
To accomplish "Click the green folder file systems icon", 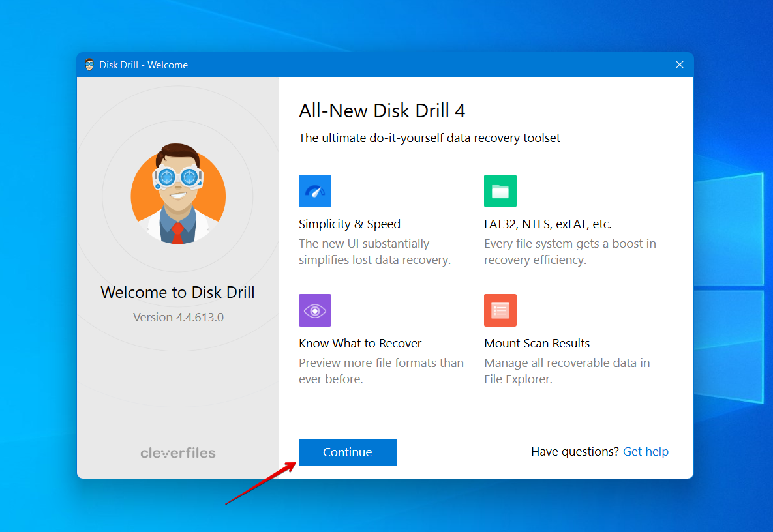I will (x=500, y=190).
